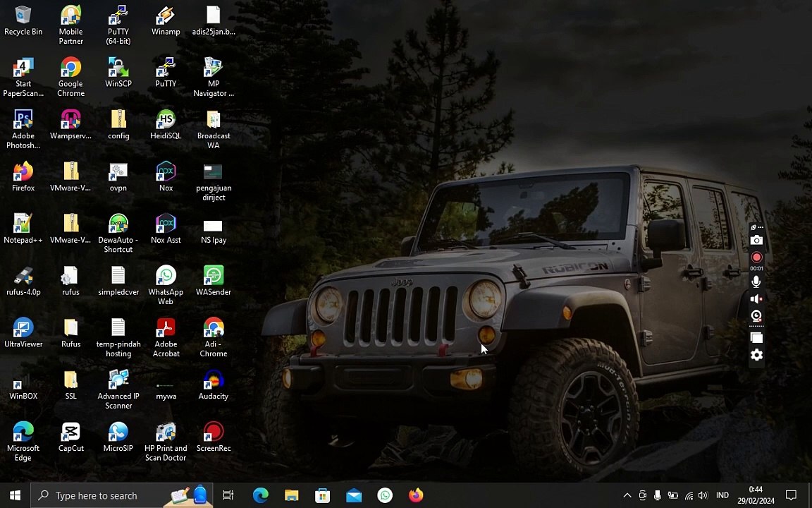The height and width of the screenshot is (508, 812).
Task: Stop recording with the red record button
Action: (756, 258)
